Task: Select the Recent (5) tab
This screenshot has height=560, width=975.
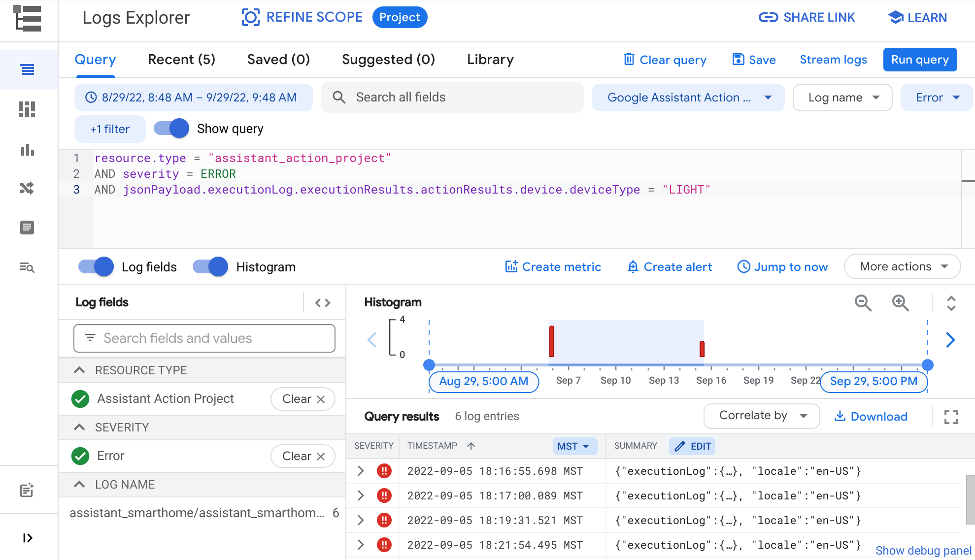Action: 181,60
